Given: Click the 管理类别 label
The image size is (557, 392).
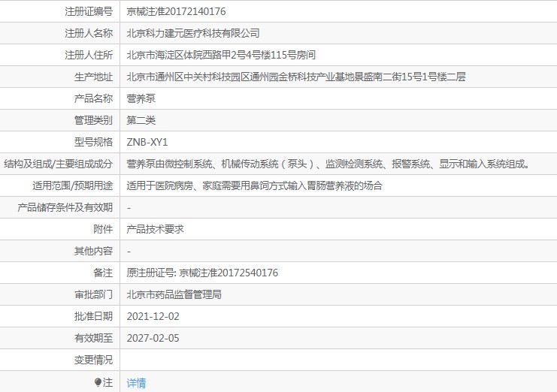Looking at the screenshot, I should [x=93, y=120].
